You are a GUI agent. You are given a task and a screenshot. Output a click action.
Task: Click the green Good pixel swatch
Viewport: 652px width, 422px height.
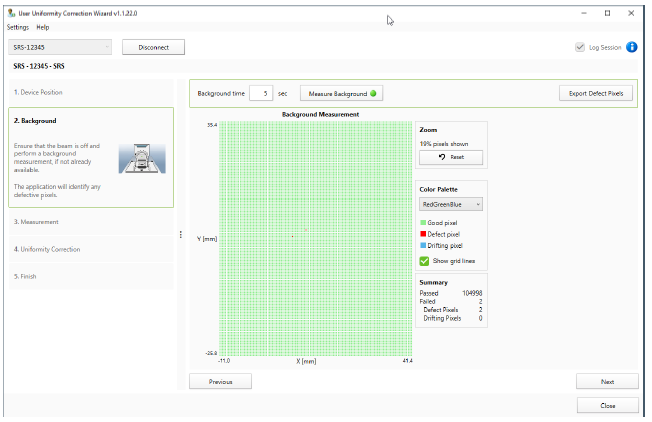(423, 223)
